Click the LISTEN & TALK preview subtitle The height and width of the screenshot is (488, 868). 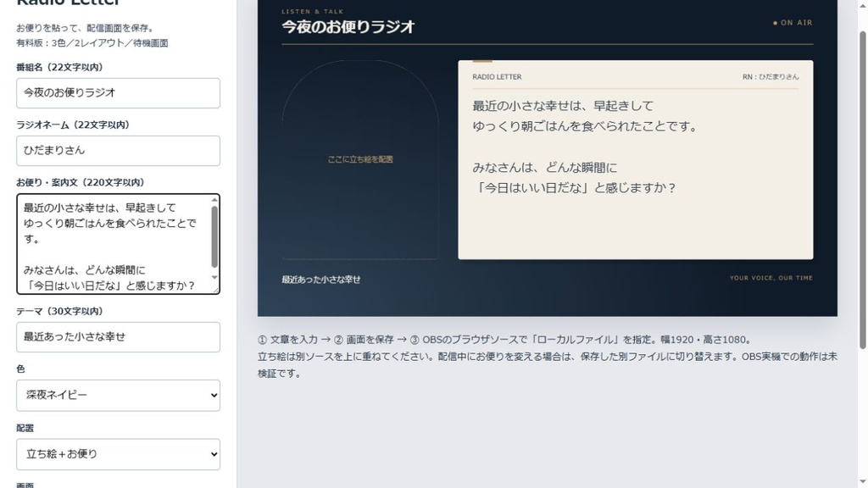(x=313, y=11)
